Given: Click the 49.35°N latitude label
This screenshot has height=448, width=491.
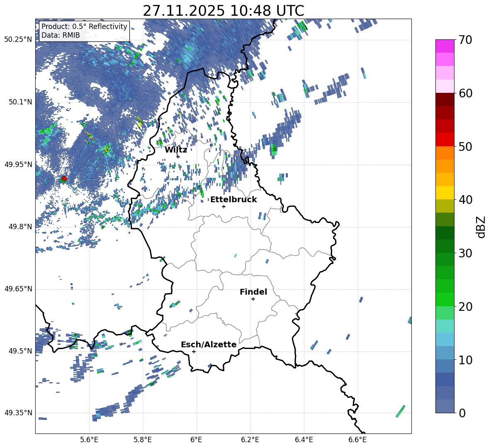Looking at the screenshot, I should coord(18,413).
